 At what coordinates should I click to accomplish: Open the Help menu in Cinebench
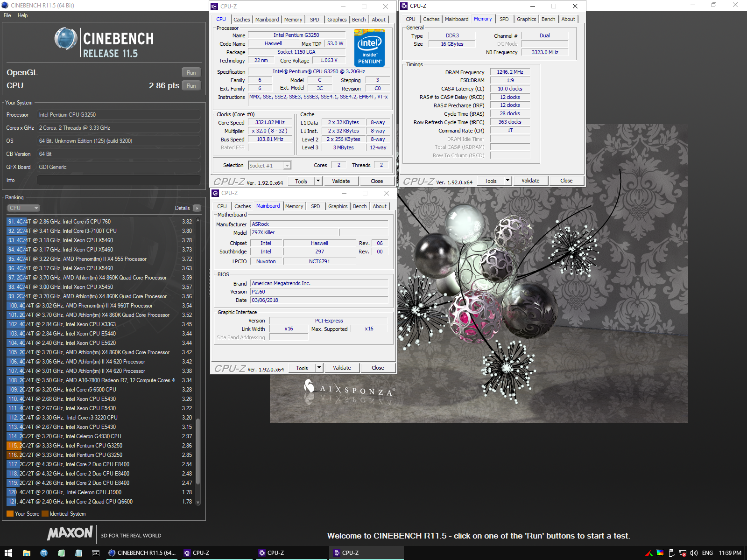coord(23,15)
